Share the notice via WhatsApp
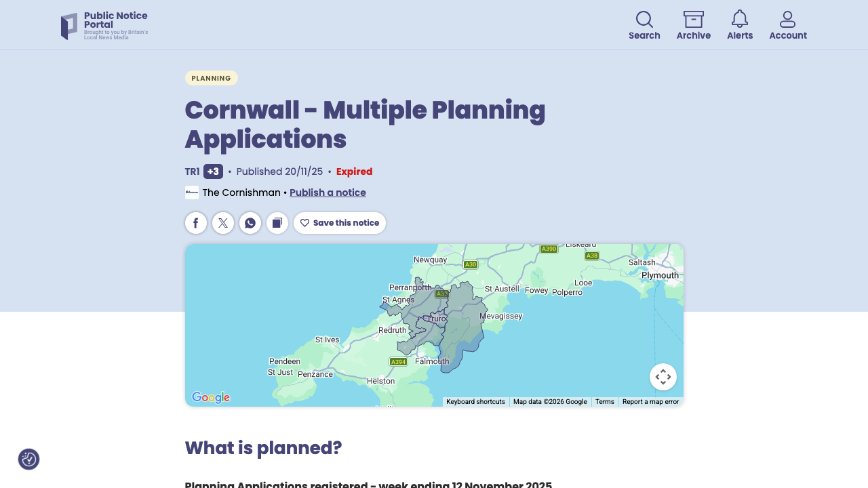The image size is (868, 488). tap(250, 222)
